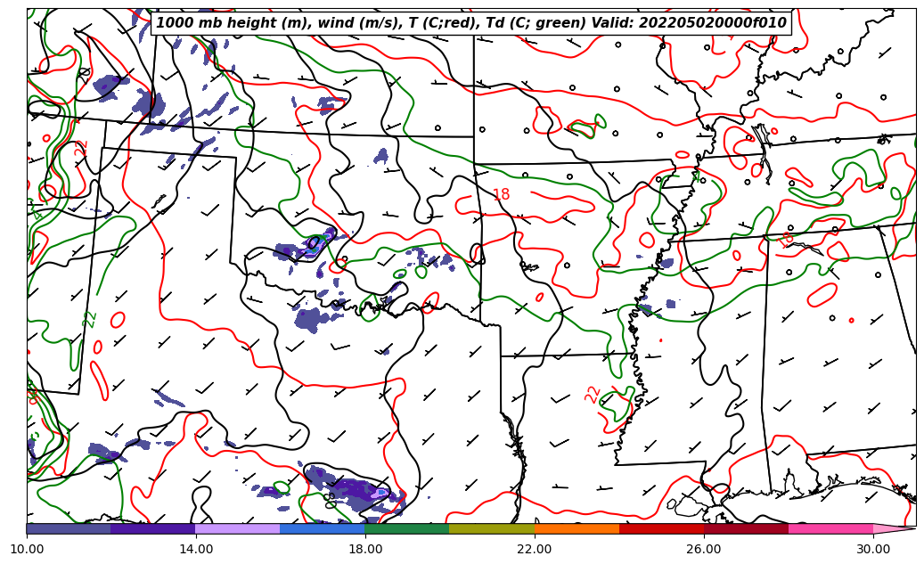This screenshot has width=924, height=564.
Task: Click the map title text at top
Action: pyautogui.click(x=470, y=23)
